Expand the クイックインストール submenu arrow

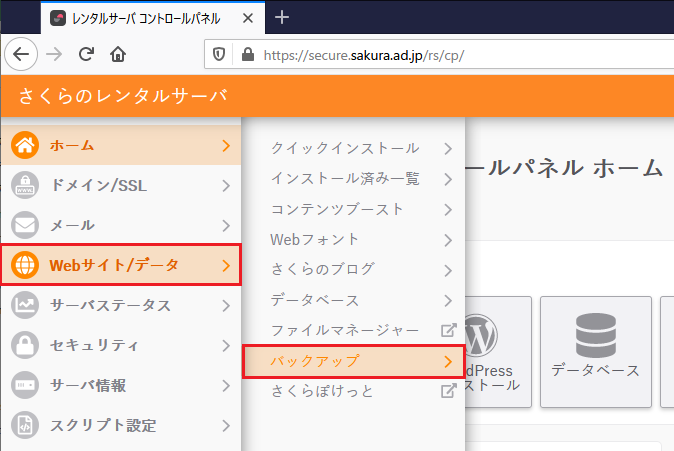tap(448, 148)
